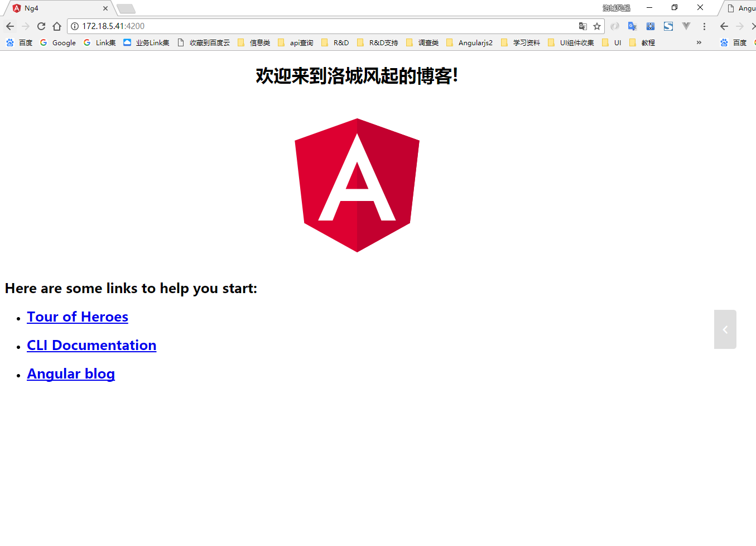The image size is (756, 546).
Task: Open 百度 bookmark in the right window
Action: point(733,42)
